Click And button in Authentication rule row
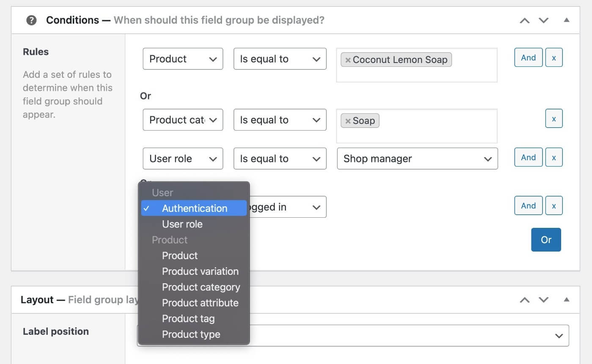592x364 pixels. coord(529,205)
